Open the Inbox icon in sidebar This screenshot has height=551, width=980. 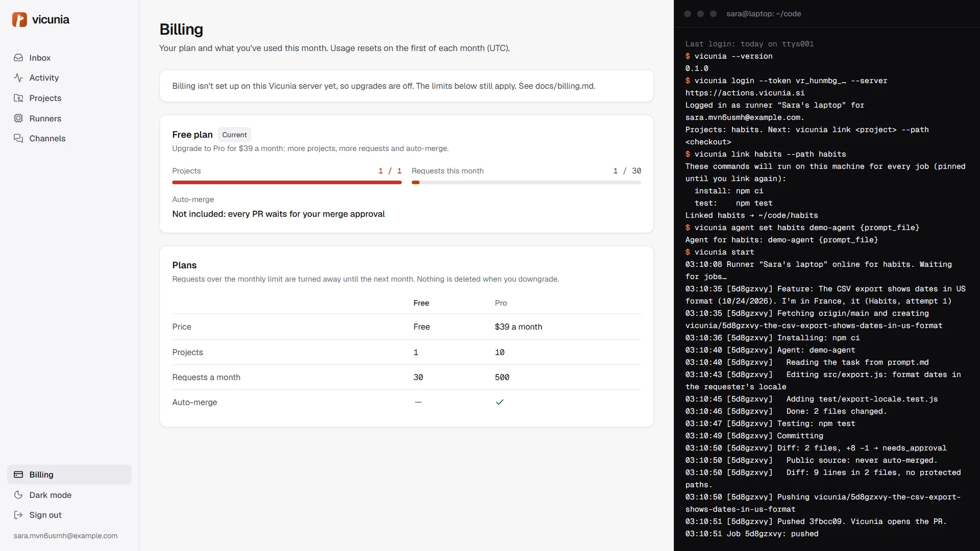click(18, 58)
